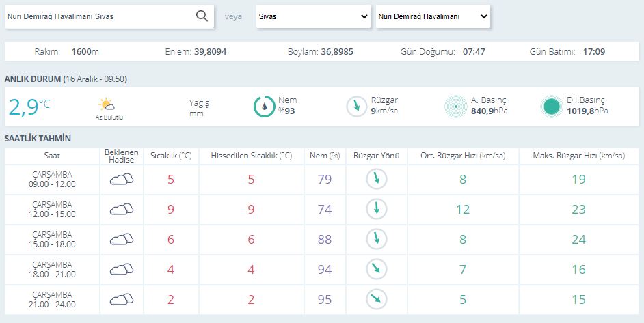Select the Çarşamba 15.00-18.00 time row
This screenshot has width=644, height=323.
click(x=52, y=239)
